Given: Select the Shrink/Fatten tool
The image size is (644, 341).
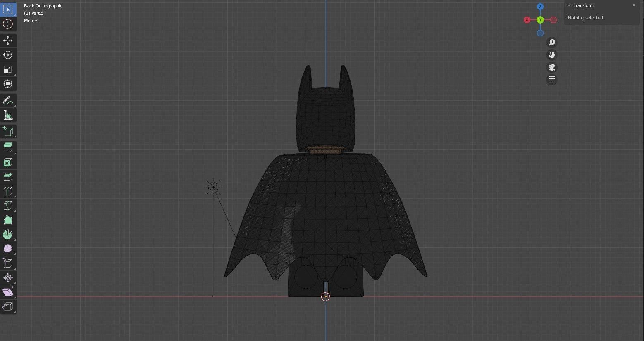Looking at the screenshot, I should click(8, 277).
